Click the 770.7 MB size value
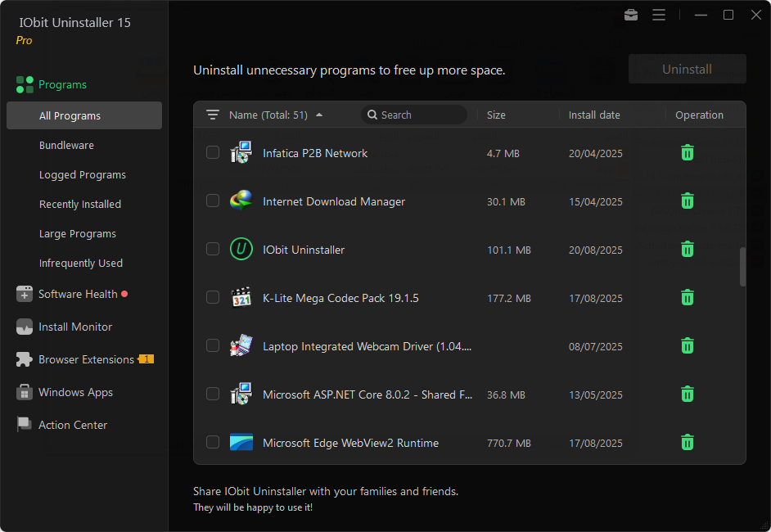 509,443
